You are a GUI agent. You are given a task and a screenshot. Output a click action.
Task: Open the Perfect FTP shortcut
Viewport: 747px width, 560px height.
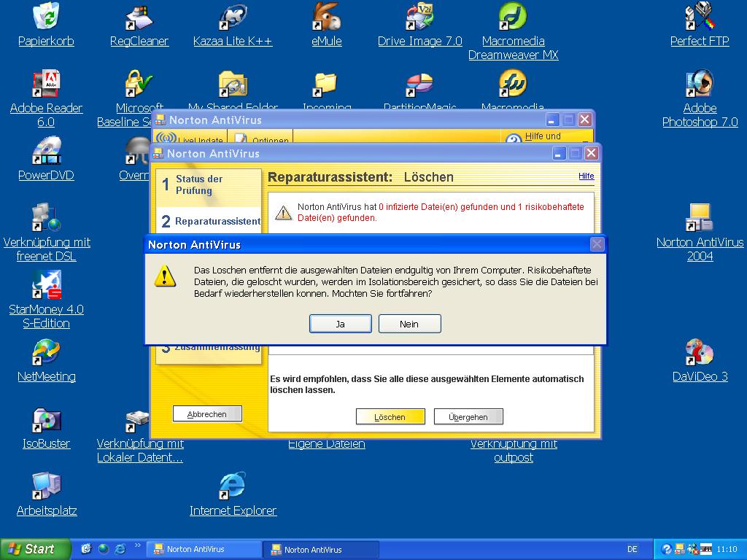pyautogui.click(x=700, y=25)
